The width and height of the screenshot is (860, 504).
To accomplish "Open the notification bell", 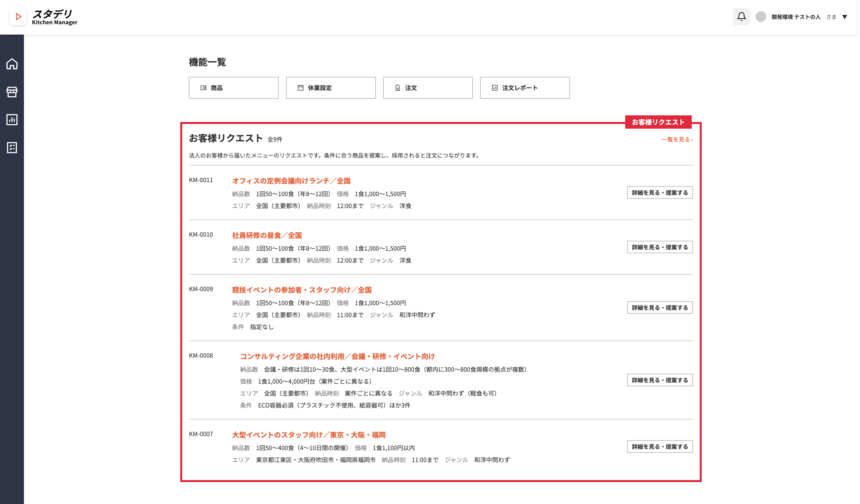I will [741, 17].
